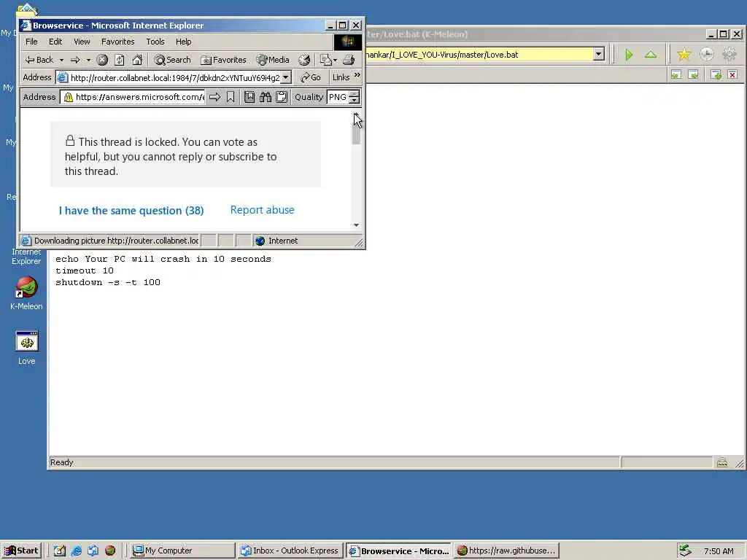747x560 pixels.
Task: Launch Internet Explorer from Quick Launch
Action: point(76,551)
